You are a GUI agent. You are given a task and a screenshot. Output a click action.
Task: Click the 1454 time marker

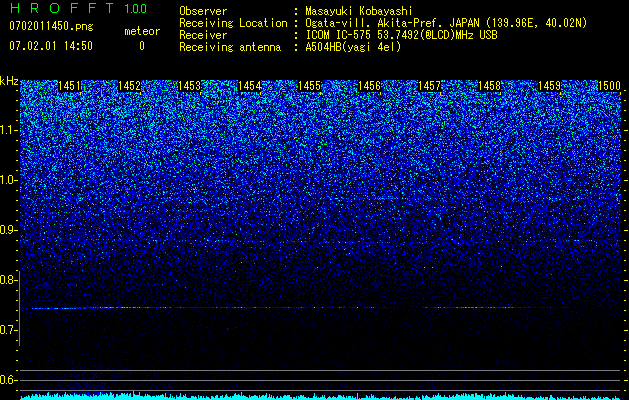pyautogui.click(x=250, y=86)
